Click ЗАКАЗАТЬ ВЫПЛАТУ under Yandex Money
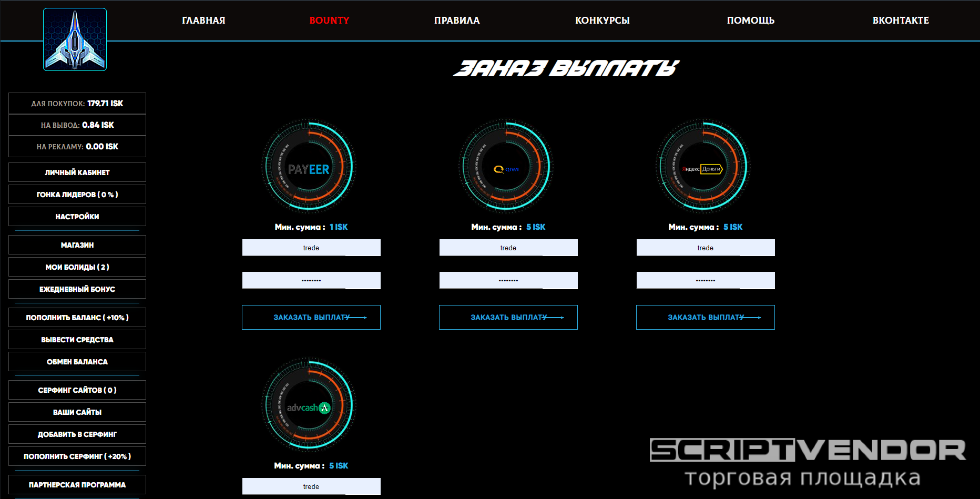980x499 pixels. [x=706, y=318]
